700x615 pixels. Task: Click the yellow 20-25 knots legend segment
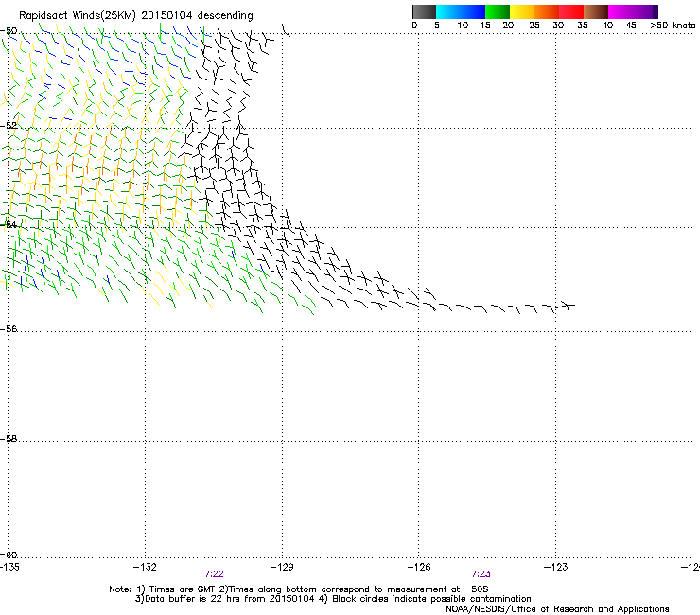click(x=522, y=11)
